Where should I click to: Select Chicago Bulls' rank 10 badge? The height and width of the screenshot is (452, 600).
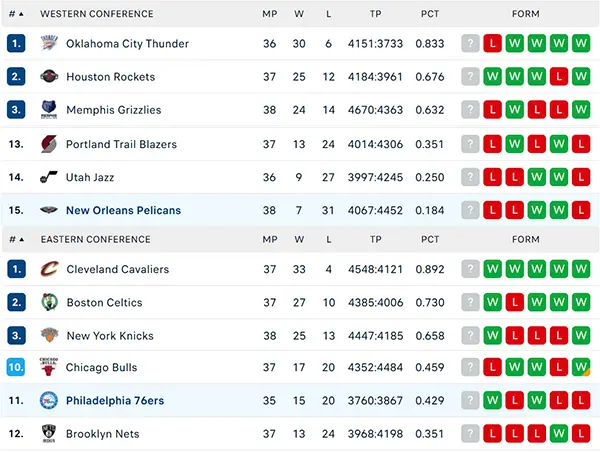tap(16, 367)
